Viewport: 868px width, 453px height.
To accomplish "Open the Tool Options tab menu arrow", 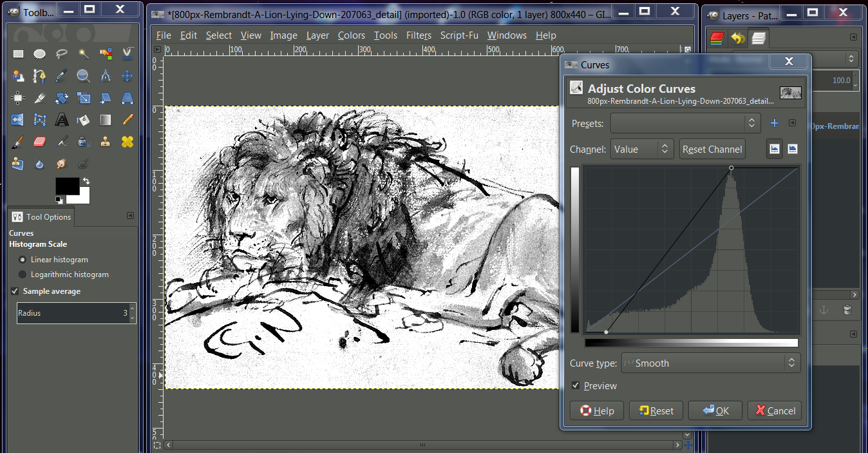I will click(x=130, y=216).
